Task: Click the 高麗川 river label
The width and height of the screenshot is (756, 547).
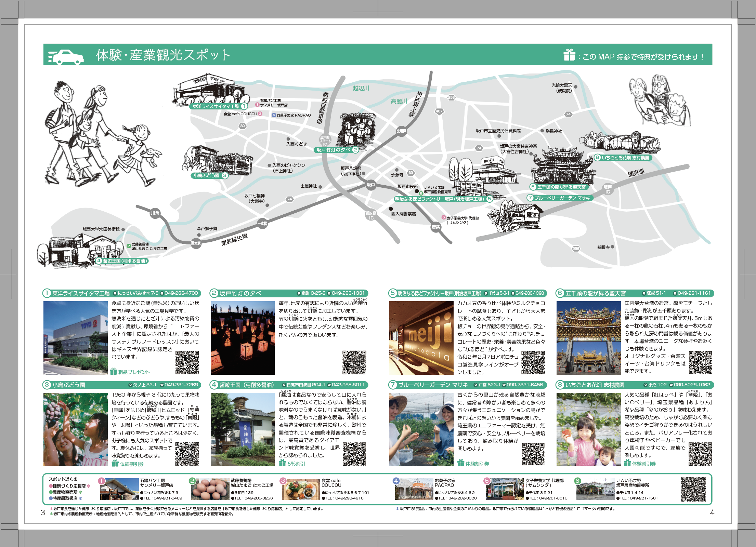Action: 399,101
